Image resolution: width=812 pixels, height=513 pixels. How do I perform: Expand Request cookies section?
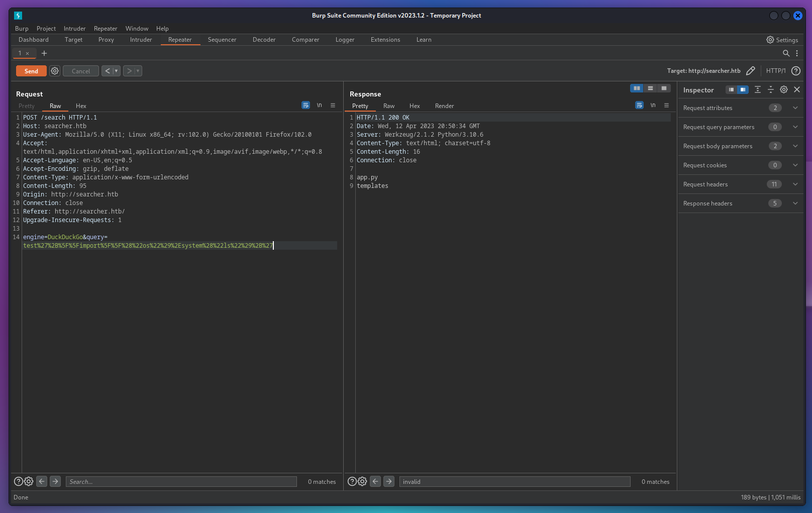[740, 165]
